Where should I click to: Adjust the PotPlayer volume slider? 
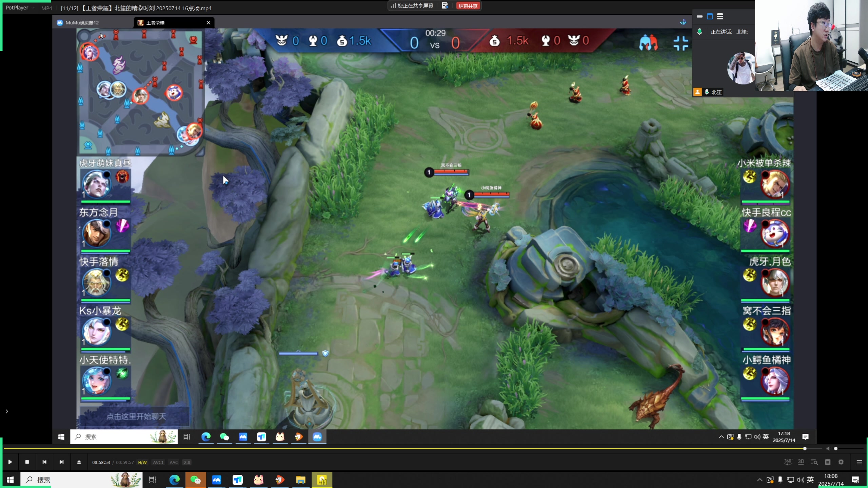pyautogui.click(x=849, y=448)
